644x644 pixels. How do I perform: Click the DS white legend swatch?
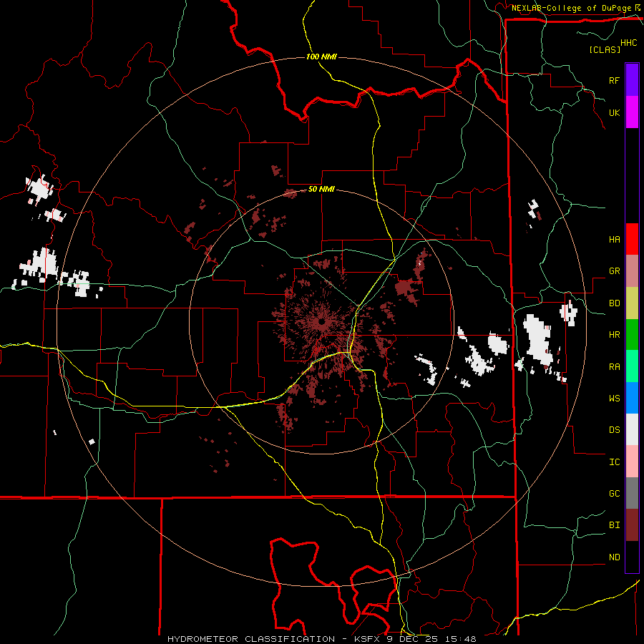[632, 429]
